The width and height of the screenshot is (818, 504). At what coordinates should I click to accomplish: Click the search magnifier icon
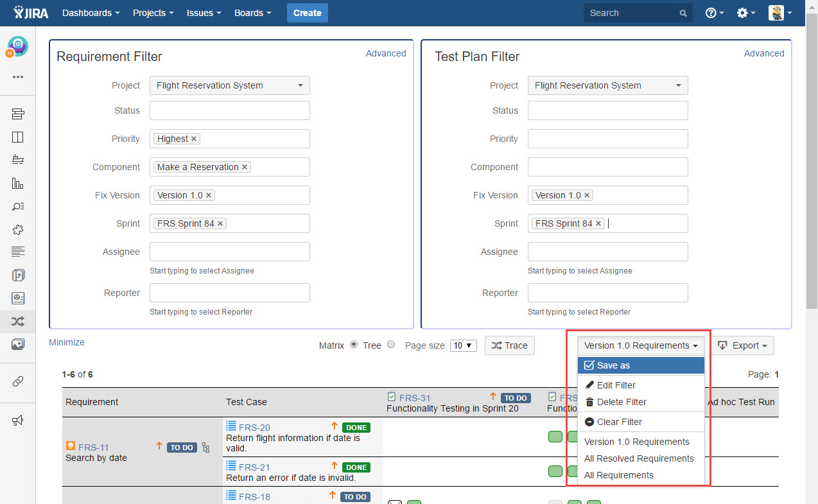tap(683, 13)
